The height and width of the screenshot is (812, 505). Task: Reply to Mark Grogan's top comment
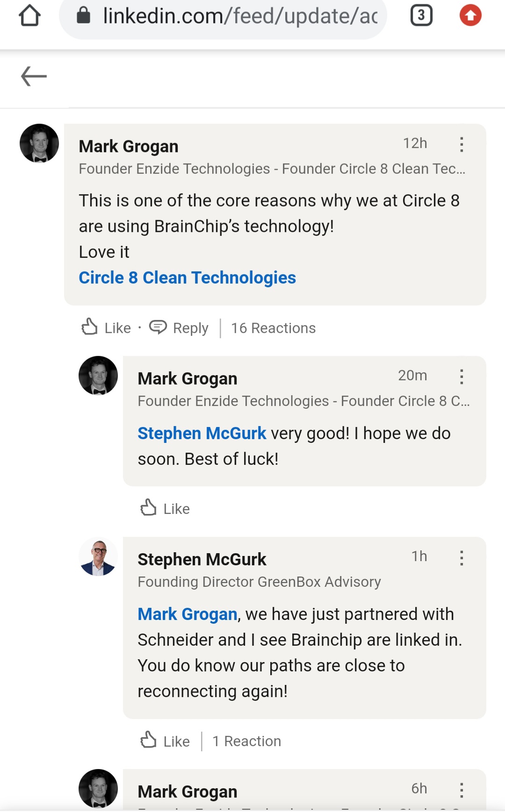point(179,328)
